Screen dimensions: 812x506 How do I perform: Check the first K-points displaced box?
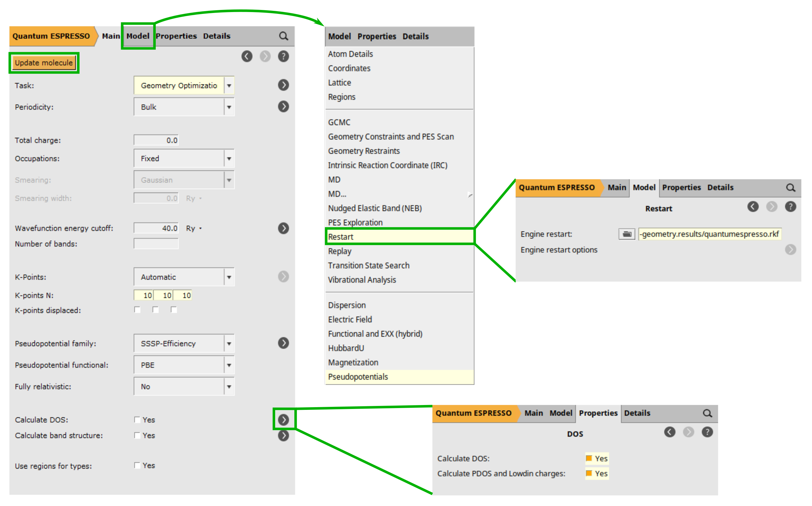click(x=137, y=310)
